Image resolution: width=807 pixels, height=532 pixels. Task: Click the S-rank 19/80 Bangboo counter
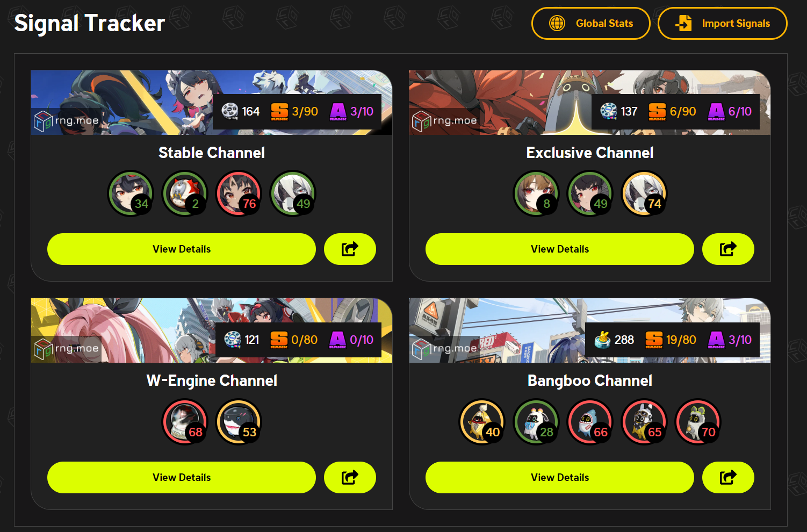pyautogui.click(x=671, y=340)
